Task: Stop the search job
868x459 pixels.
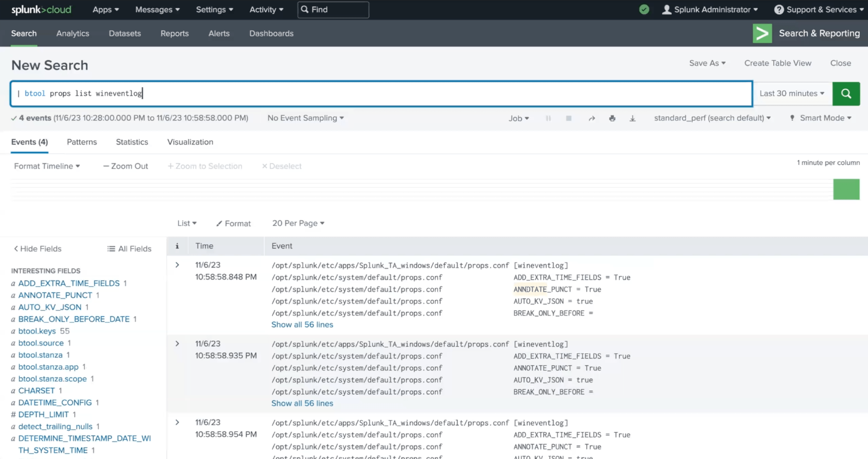Action: [x=568, y=118]
